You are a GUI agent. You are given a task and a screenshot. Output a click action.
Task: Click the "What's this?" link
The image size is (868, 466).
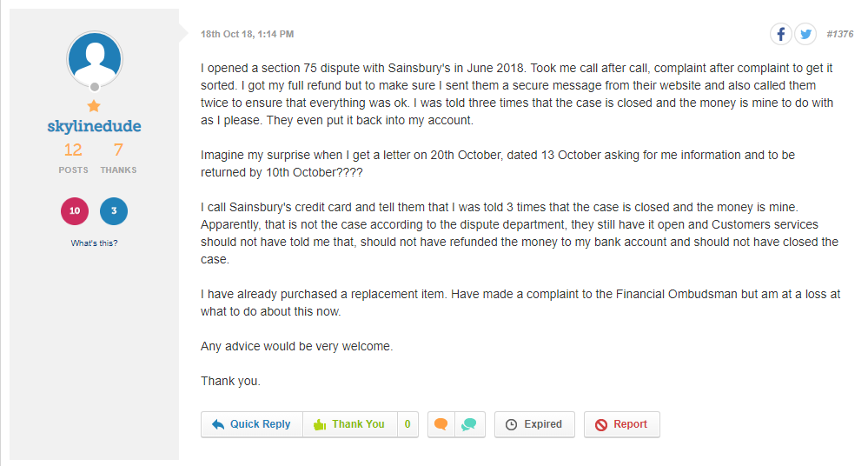(x=94, y=243)
